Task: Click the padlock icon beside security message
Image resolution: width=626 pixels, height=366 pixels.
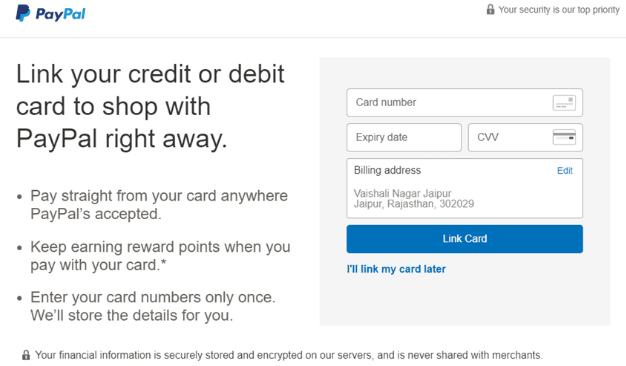Action: (490, 9)
